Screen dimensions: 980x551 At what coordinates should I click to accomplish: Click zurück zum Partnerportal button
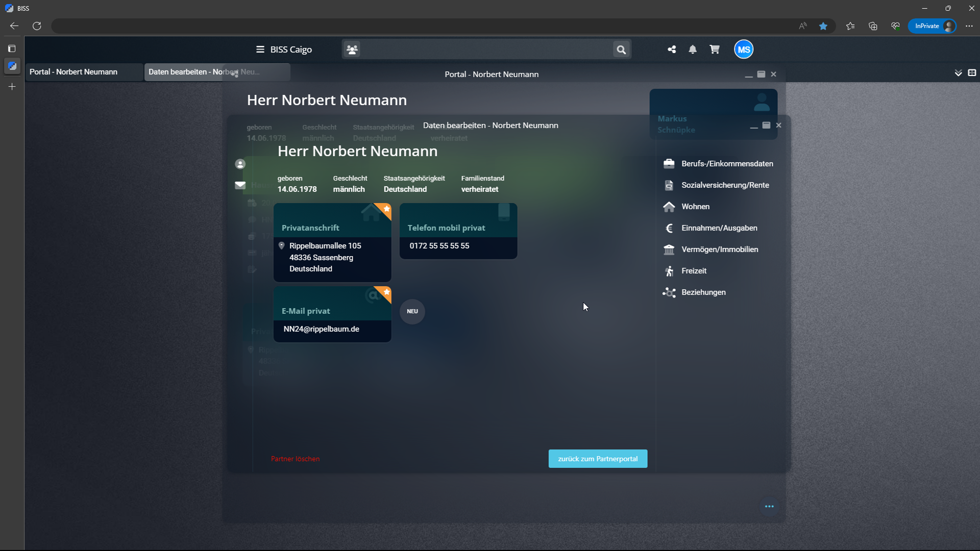[598, 459]
